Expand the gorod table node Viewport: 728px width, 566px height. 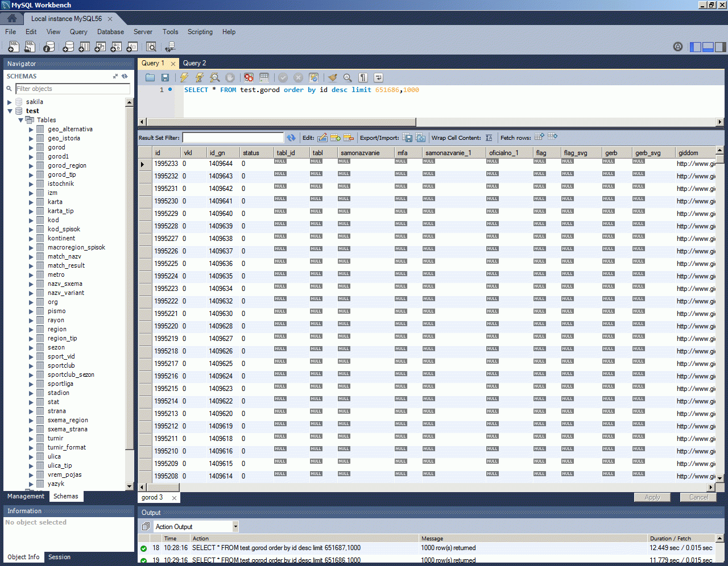[x=31, y=148]
